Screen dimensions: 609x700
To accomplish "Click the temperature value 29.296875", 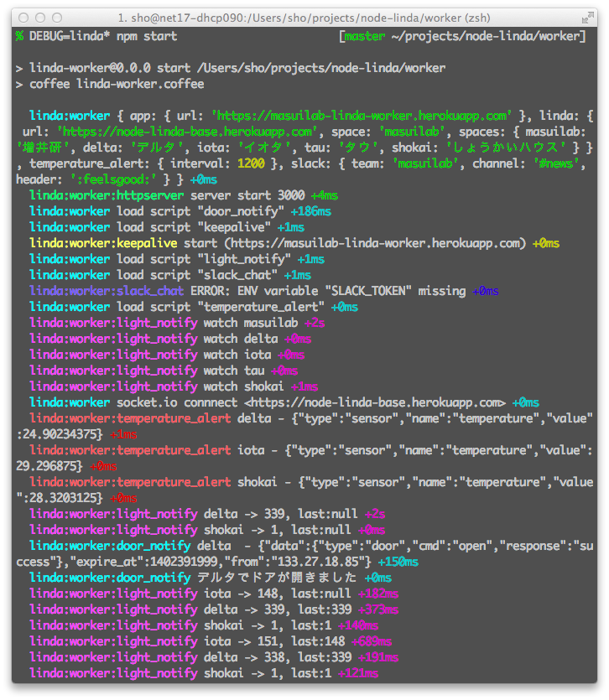I will pos(46,466).
